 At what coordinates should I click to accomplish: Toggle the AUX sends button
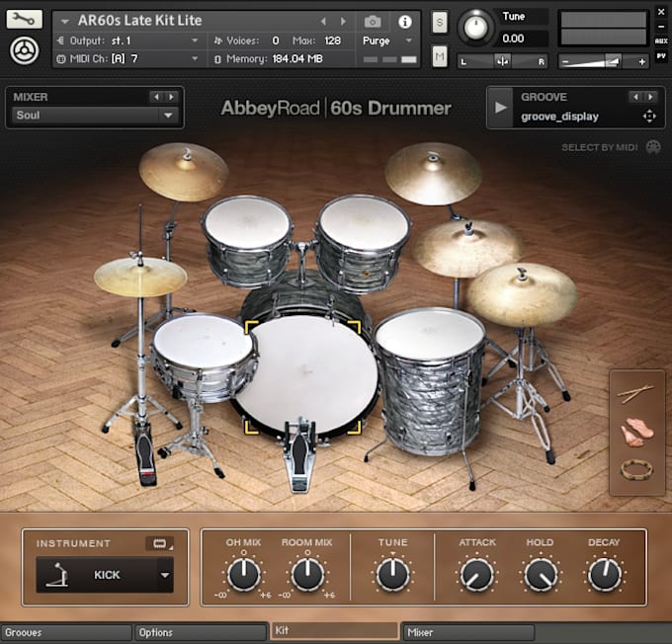[x=661, y=41]
